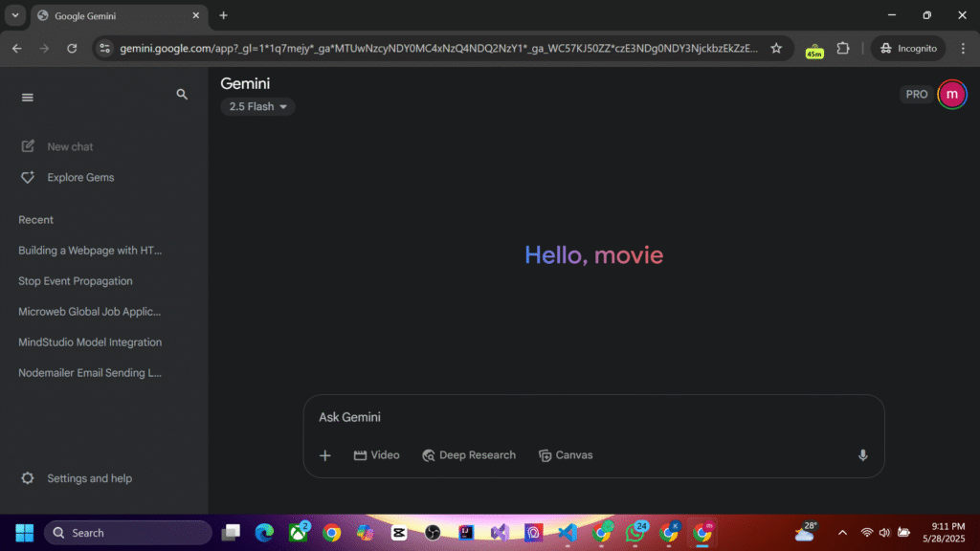Click the battery icon in tray
The image size is (980, 551).
[x=903, y=533]
